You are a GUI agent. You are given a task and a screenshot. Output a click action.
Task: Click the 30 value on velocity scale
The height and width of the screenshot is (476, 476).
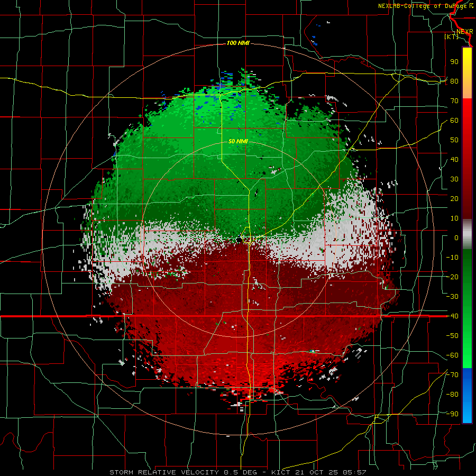point(454,179)
